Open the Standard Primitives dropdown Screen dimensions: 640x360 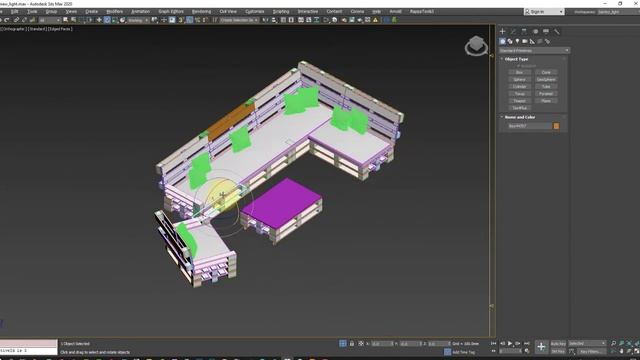point(534,51)
